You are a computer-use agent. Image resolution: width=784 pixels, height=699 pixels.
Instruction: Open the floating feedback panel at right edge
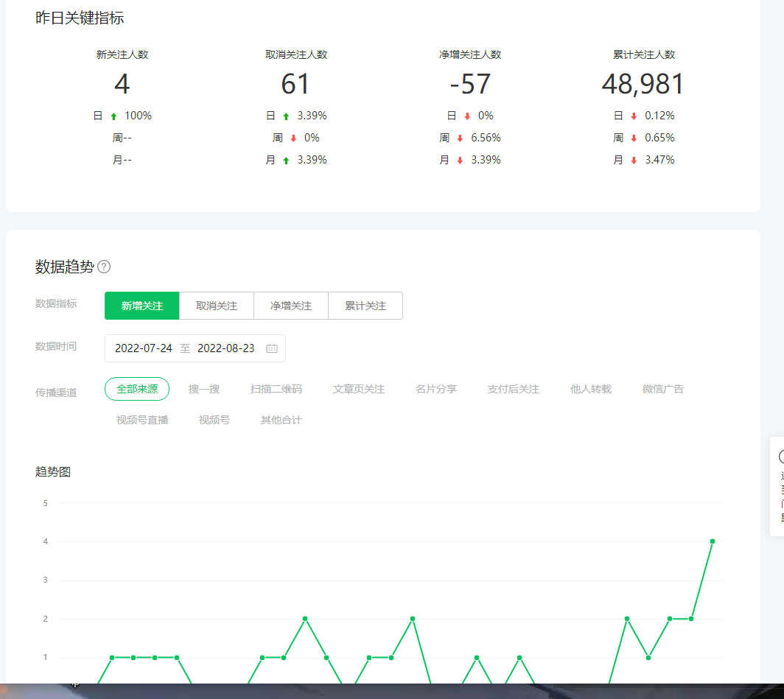pos(777,486)
